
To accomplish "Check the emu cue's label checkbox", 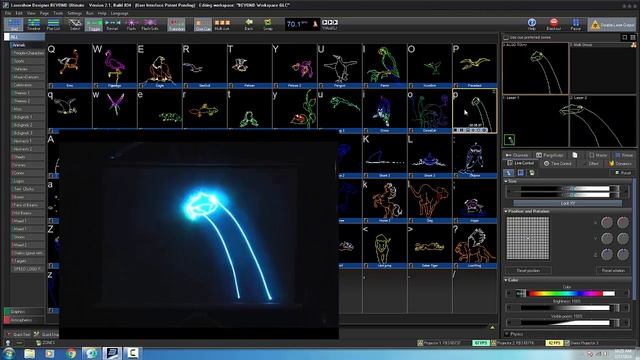I will click(x=51, y=86).
